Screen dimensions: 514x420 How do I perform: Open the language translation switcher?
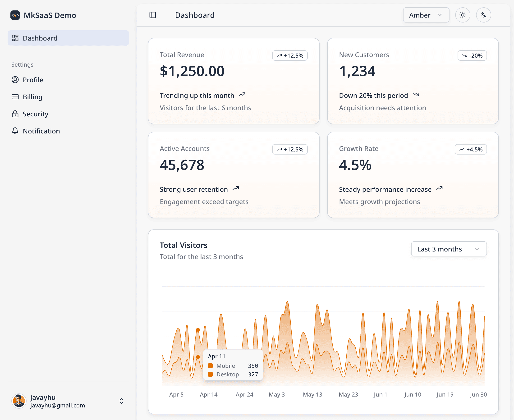[x=483, y=15]
